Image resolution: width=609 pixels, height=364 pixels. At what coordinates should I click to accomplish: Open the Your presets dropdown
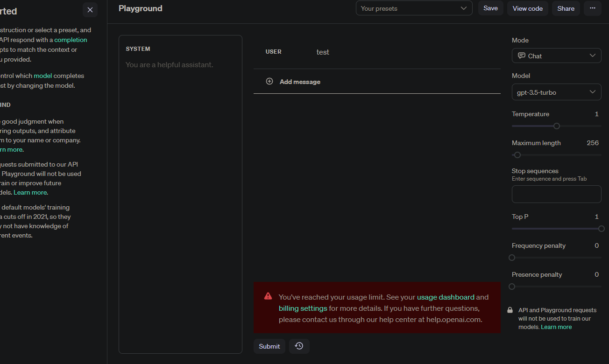click(414, 8)
